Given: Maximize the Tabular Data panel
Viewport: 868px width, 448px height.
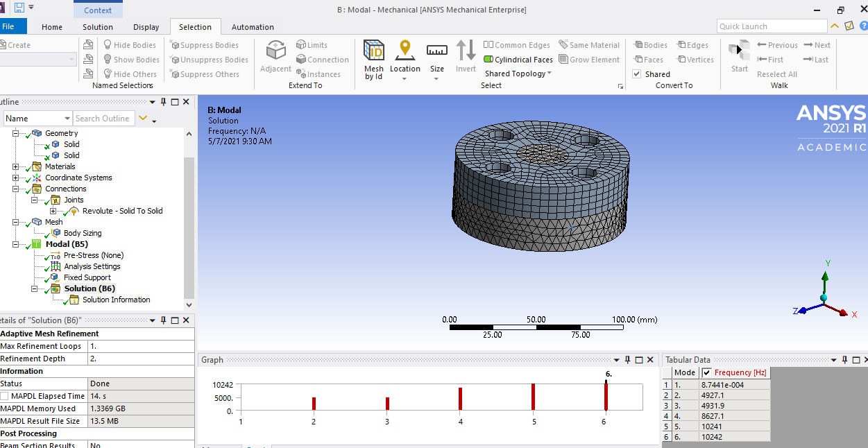Looking at the screenshot, I should 857,360.
